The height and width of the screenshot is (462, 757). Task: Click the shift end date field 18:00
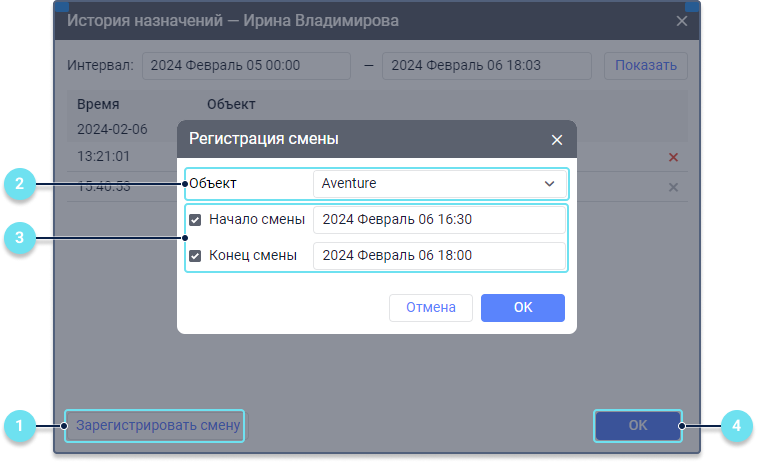pos(439,255)
